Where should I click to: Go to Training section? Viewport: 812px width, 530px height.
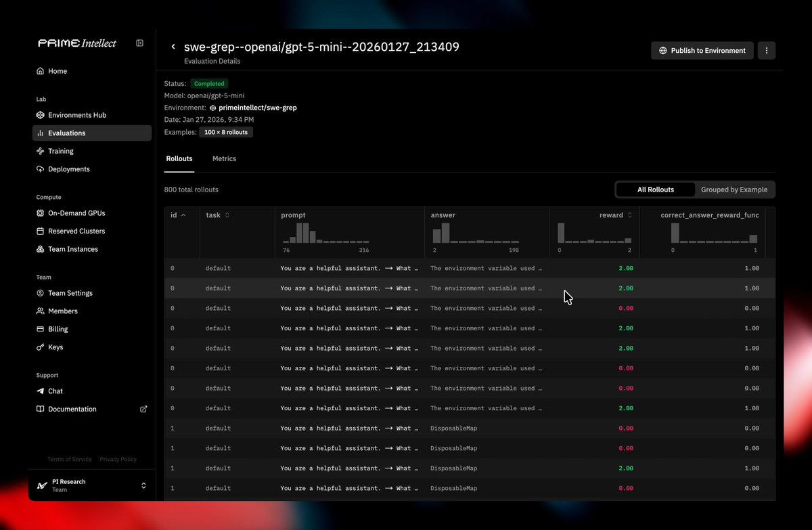click(x=92, y=151)
